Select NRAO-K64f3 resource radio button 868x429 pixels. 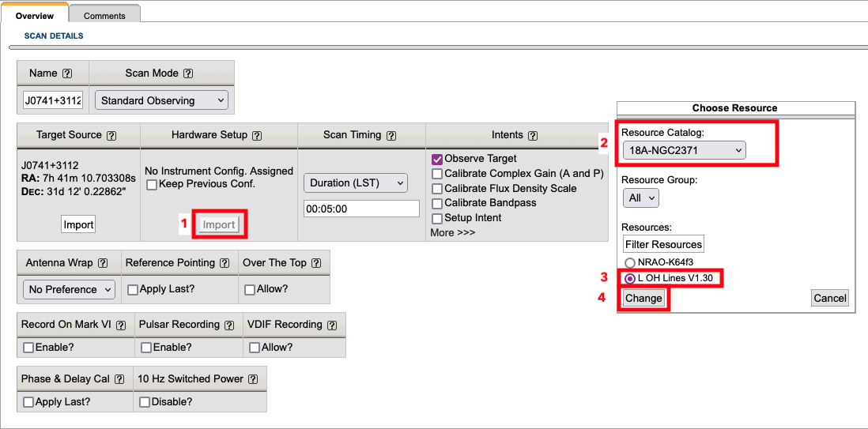point(630,262)
